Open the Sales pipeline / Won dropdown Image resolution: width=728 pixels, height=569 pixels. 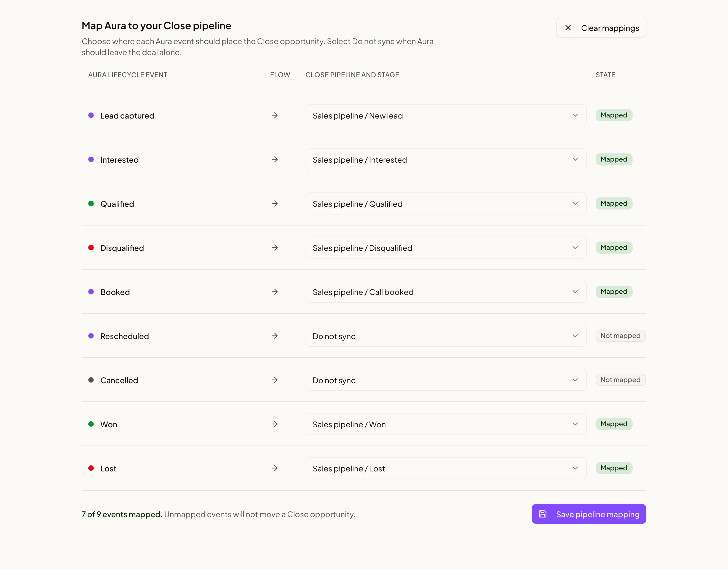click(446, 424)
